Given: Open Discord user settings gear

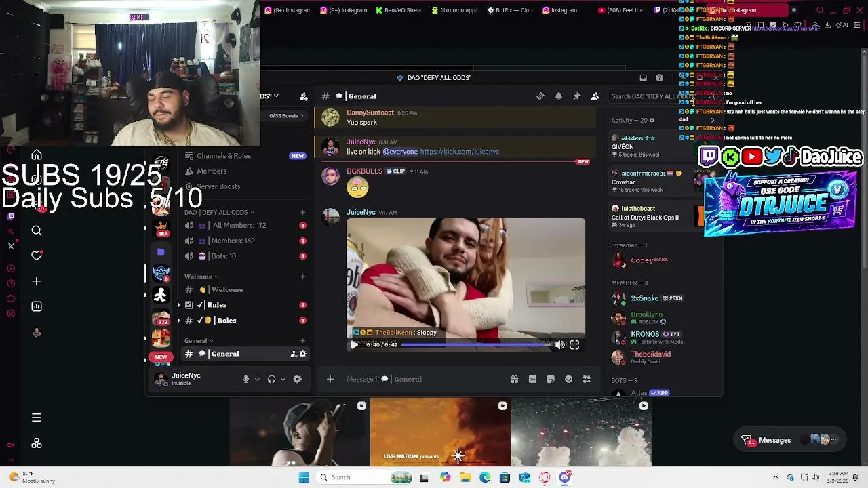Looking at the screenshot, I should click(x=297, y=380).
